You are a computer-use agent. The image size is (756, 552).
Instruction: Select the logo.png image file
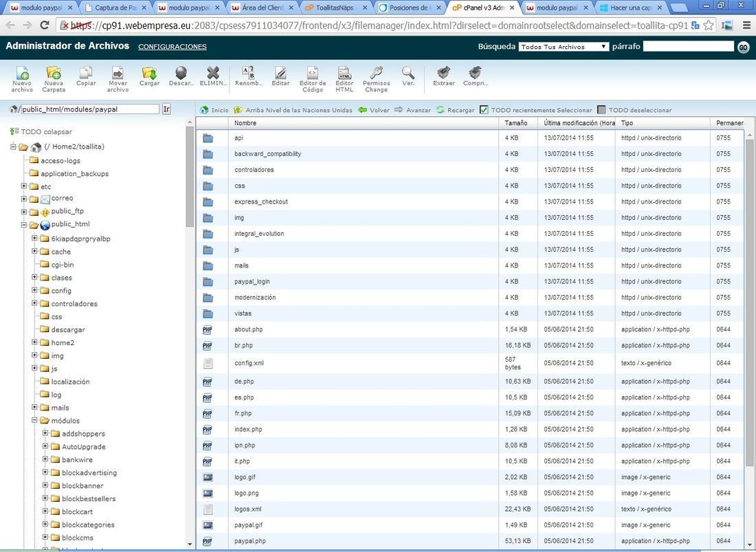pos(246,493)
